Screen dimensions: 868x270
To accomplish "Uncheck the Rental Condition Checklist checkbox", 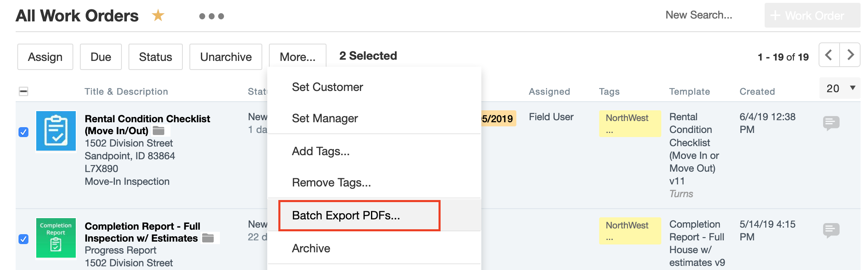I will pyautogui.click(x=23, y=132).
